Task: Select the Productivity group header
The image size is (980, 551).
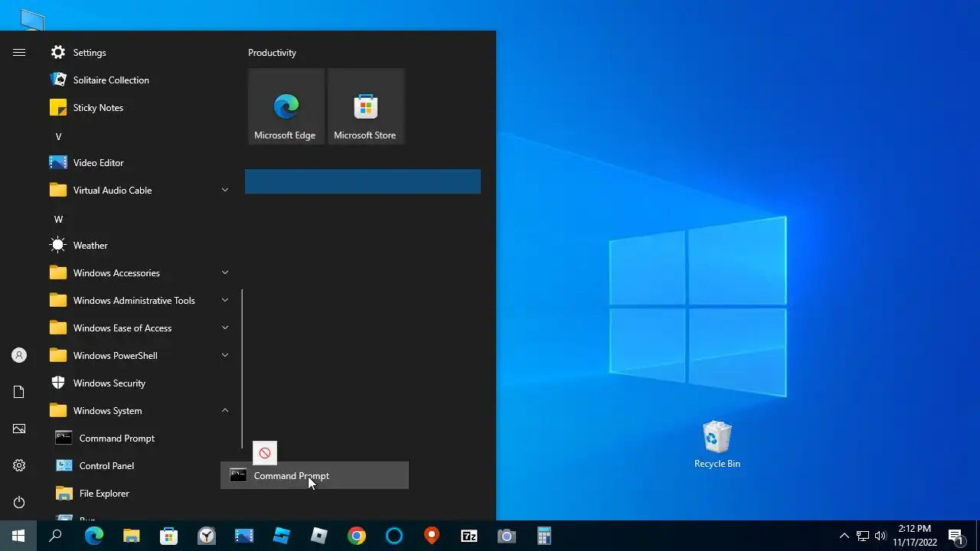Action: (272, 53)
